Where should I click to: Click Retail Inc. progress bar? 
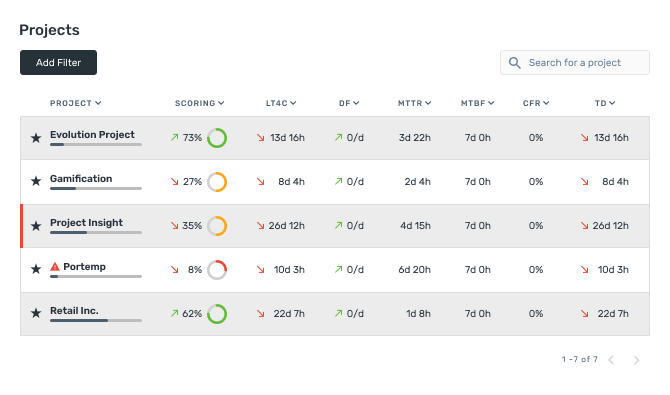point(96,320)
